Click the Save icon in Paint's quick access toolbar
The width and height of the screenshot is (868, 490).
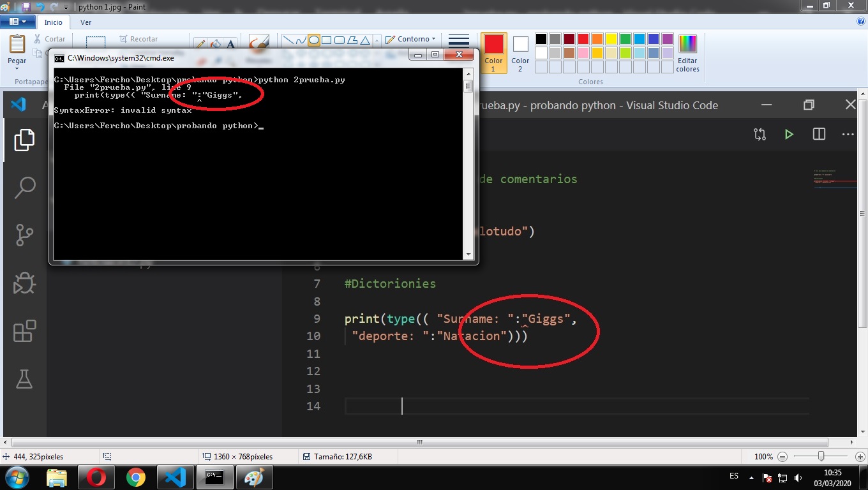pos(26,7)
